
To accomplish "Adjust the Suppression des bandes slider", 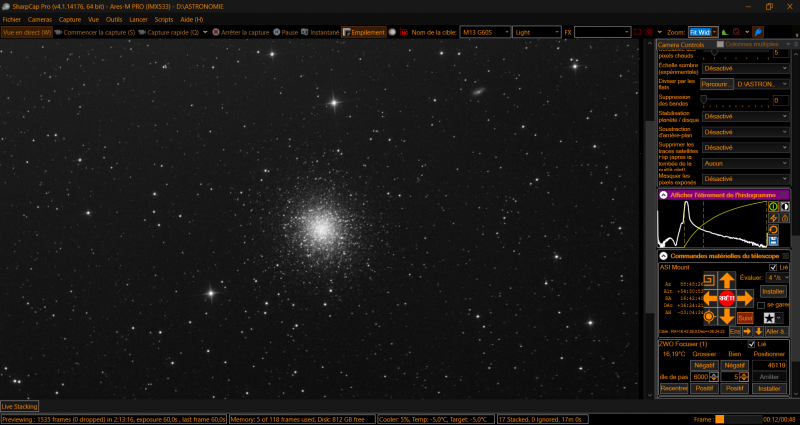I will 735,100.
